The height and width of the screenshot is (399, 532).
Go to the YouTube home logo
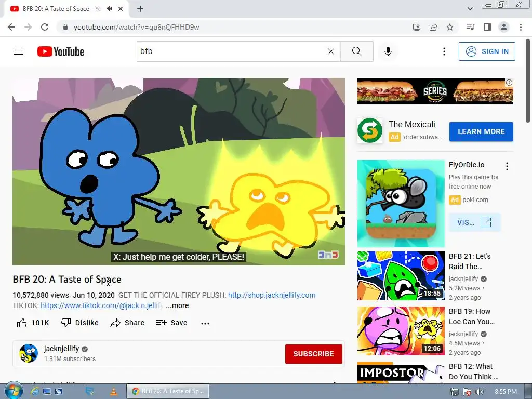click(x=61, y=51)
